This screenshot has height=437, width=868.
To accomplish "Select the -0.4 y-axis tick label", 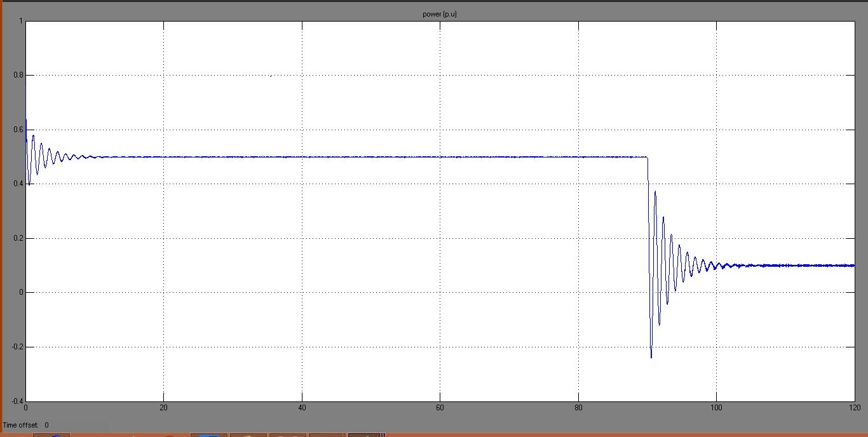I will [17, 401].
